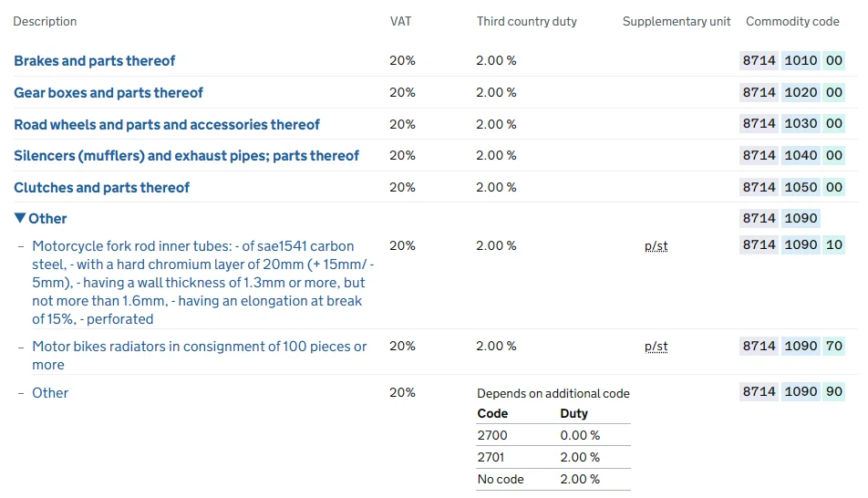868x498 pixels.
Task: Open Brakes and parts thereof link
Action: [94, 61]
